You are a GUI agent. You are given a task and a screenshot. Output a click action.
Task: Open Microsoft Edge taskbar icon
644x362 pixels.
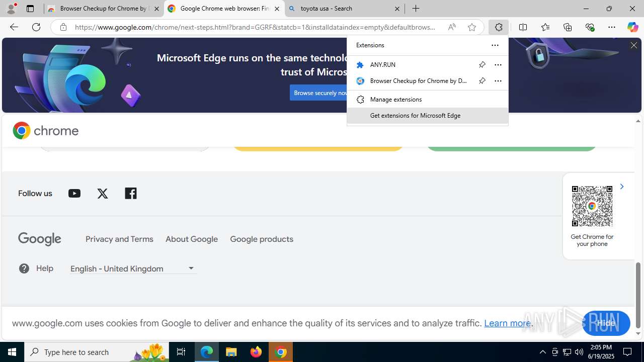207,352
